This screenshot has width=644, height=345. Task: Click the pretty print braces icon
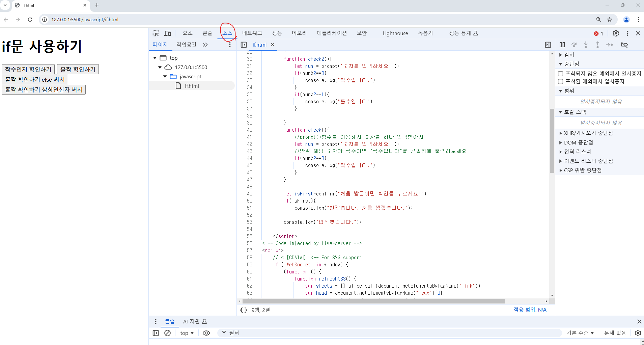[x=244, y=310]
